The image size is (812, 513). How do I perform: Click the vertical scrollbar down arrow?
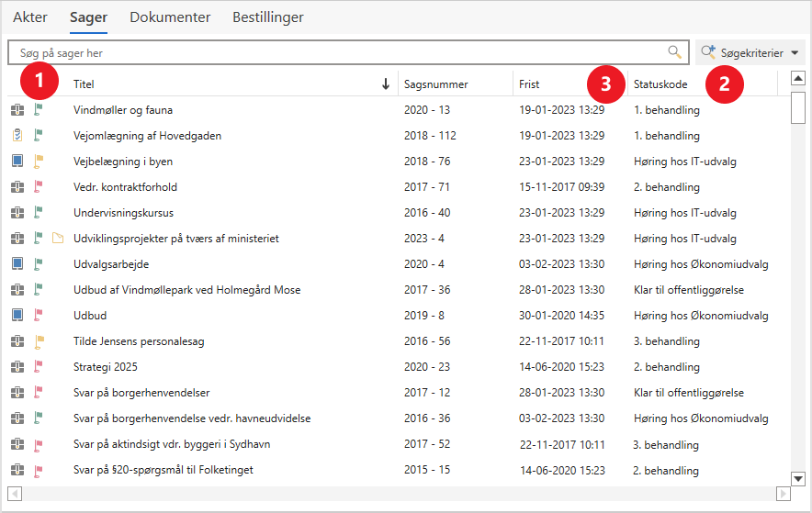(x=798, y=478)
